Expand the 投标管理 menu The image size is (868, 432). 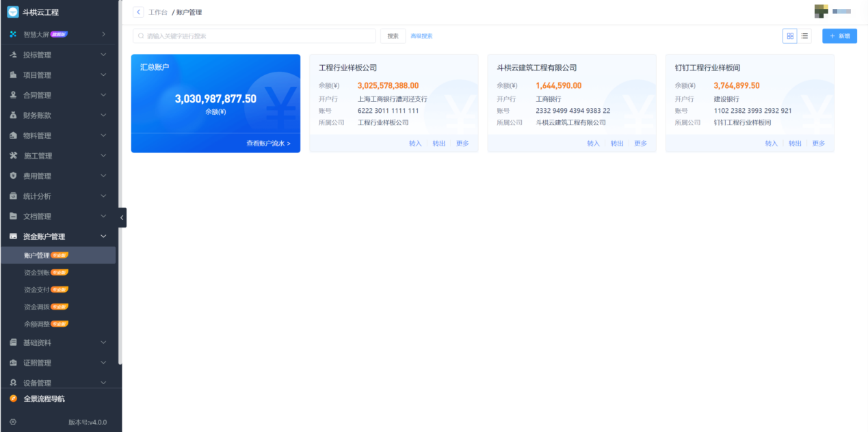tap(103, 55)
